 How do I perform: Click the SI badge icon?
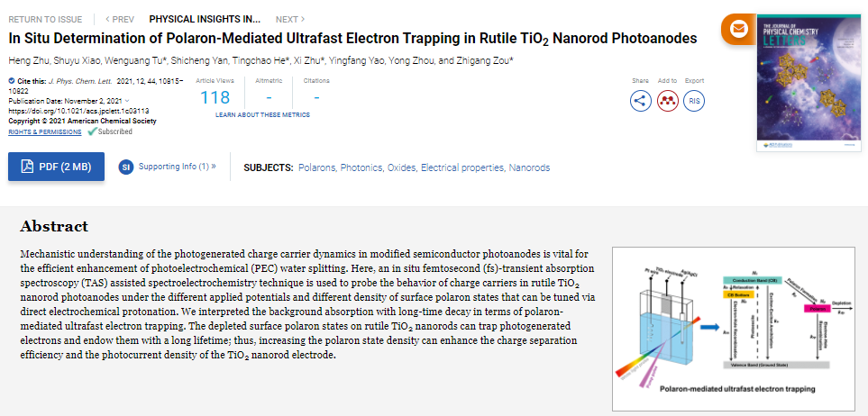126,167
